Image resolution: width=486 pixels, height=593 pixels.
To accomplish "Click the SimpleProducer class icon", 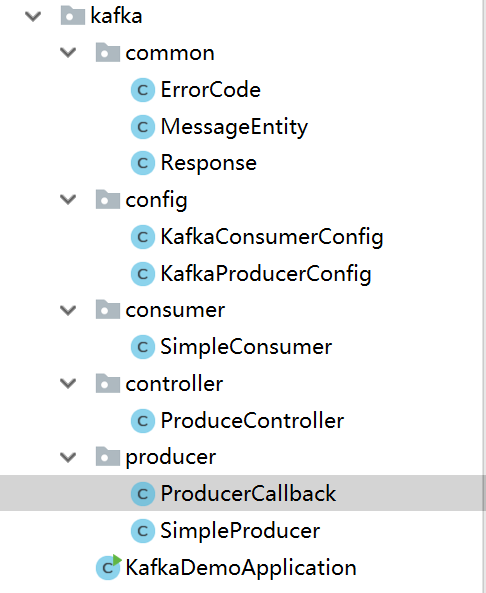I will point(143,531).
